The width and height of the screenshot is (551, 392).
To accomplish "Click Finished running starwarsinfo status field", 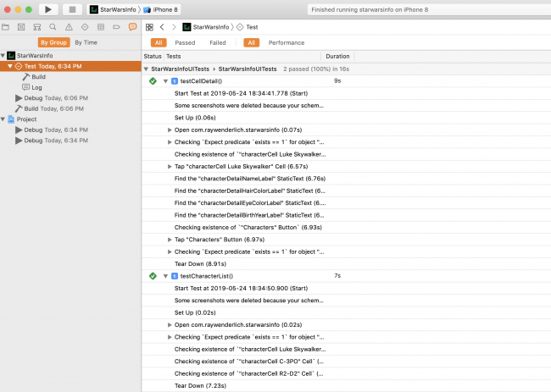I will coord(429,9).
